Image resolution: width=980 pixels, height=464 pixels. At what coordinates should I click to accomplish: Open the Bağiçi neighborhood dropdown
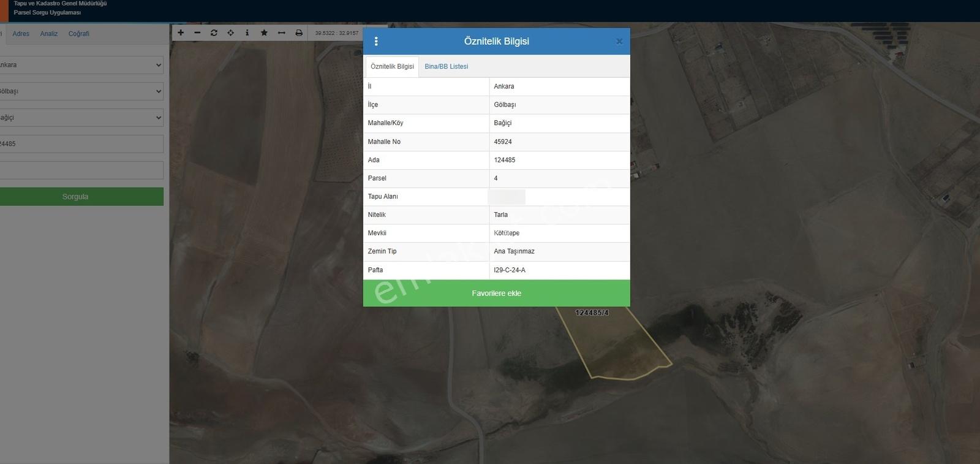81,118
